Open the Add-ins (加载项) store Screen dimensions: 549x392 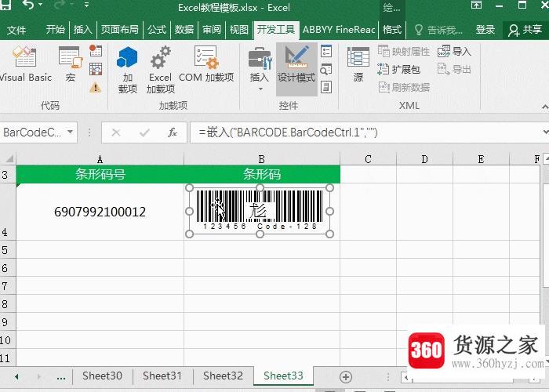click(127, 69)
